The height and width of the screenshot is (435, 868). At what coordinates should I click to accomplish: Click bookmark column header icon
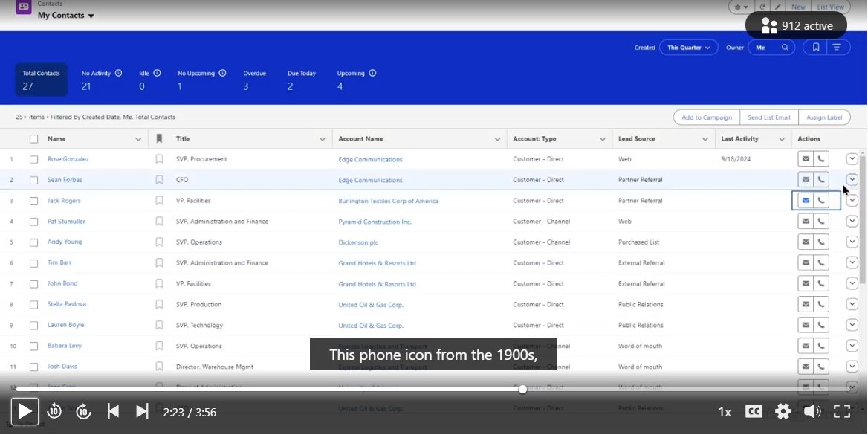click(x=159, y=138)
